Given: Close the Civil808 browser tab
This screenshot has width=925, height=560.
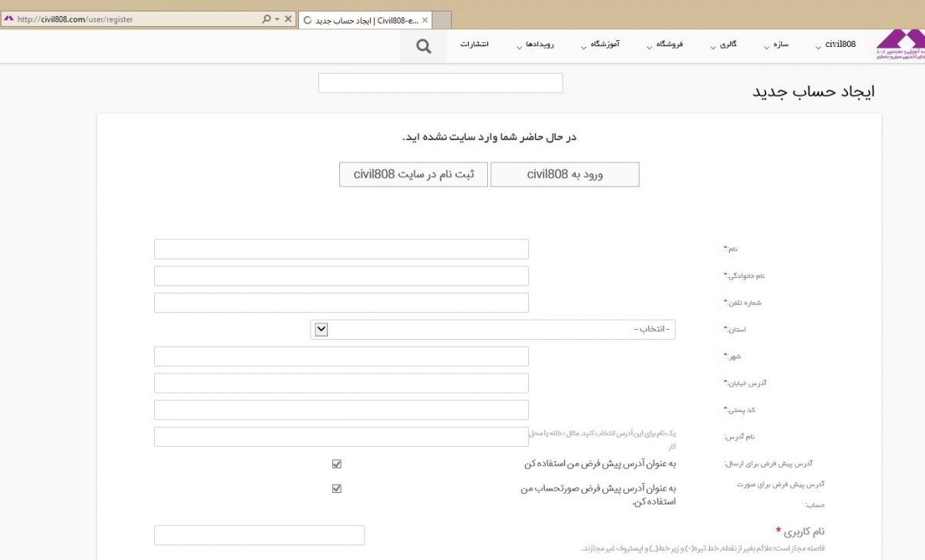Looking at the screenshot, I should coord(425,20).
